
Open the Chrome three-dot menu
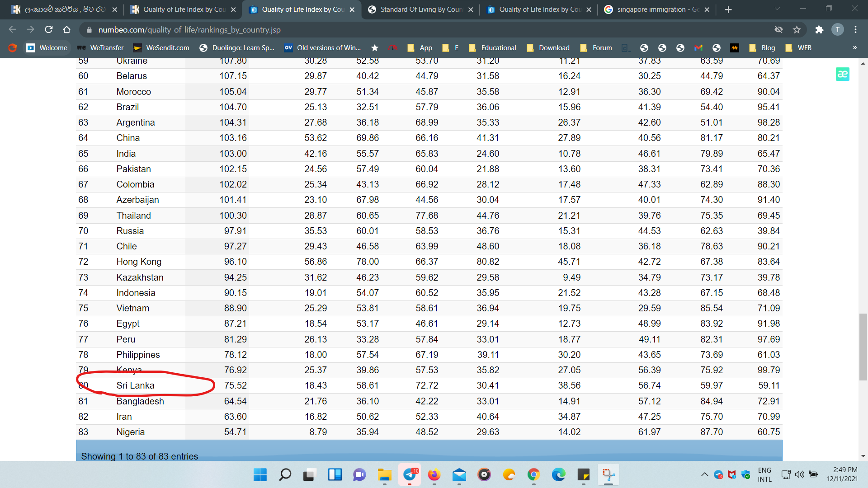click(855, 30)
